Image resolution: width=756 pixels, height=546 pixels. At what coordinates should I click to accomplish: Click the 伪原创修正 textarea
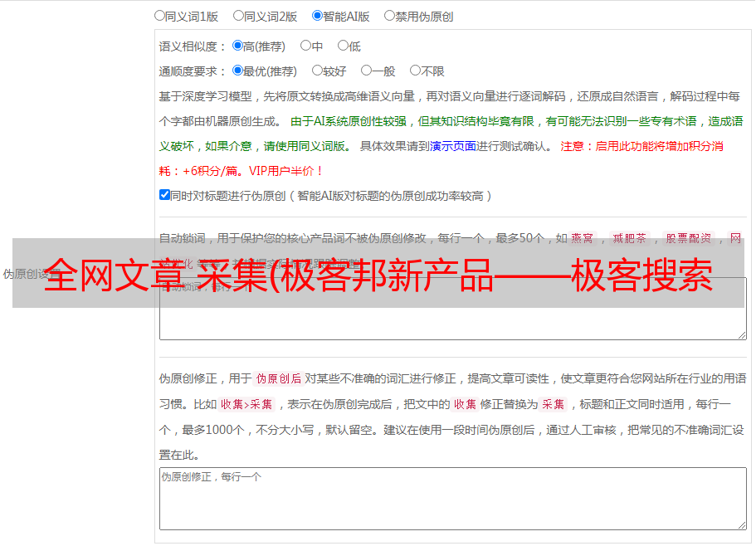[x=453, y=499]
